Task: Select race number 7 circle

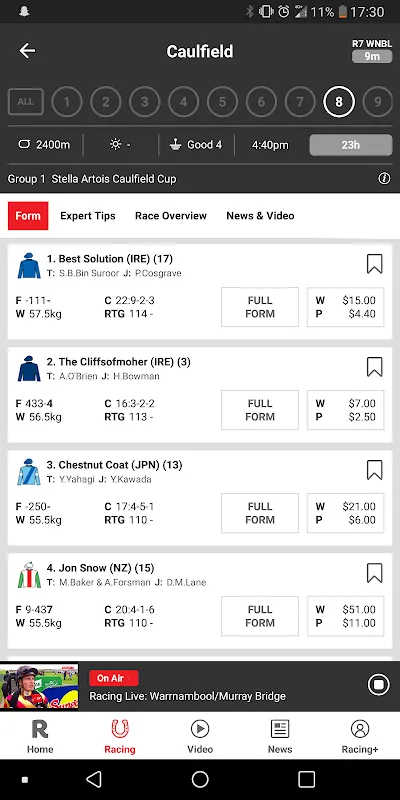Action: 300,102
